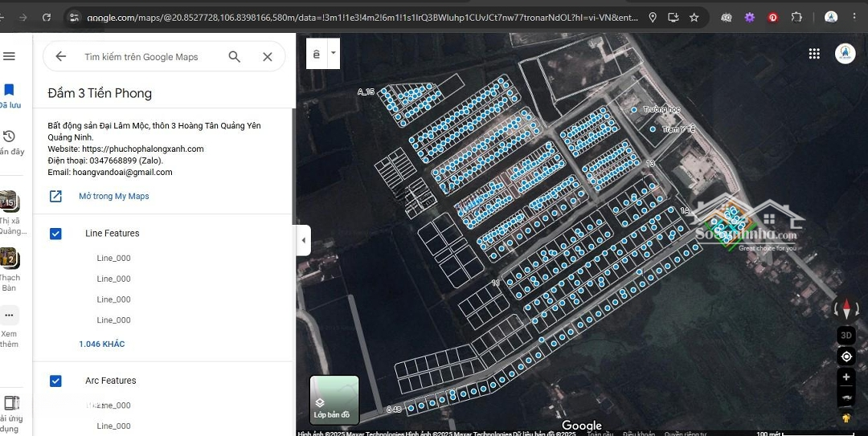This screenshot has height=436, width=868.
Task: Drop the Street View pegman
Action: pos(845,418)
